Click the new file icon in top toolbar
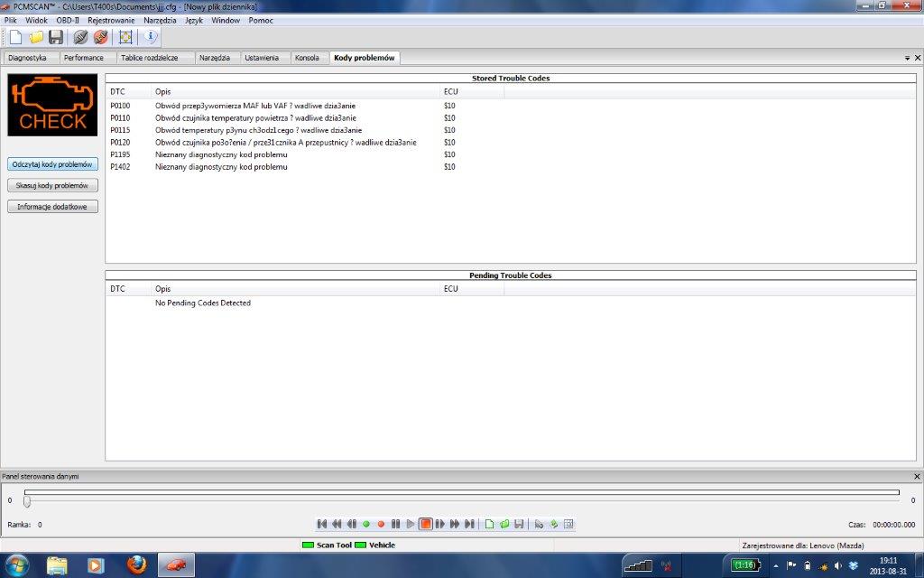This screenshot has width=924, height=578. click(x=15, y=37)
